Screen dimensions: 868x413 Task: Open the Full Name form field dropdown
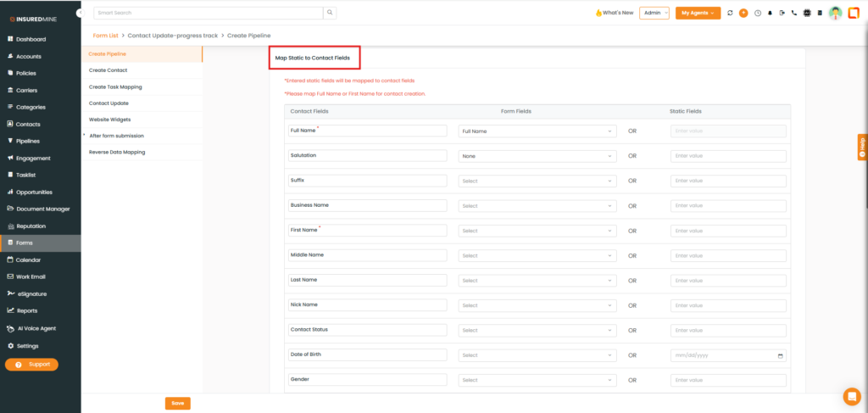click(x=537, y=131)
